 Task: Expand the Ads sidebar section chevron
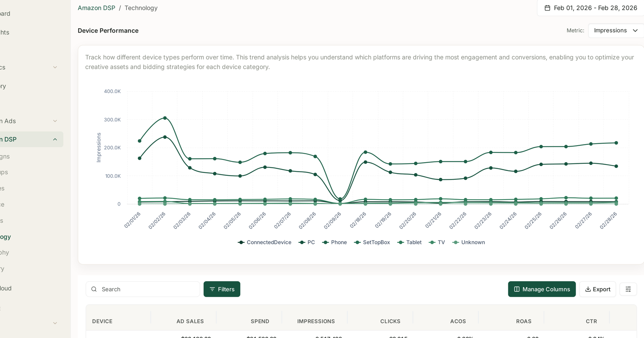(55, 121)
